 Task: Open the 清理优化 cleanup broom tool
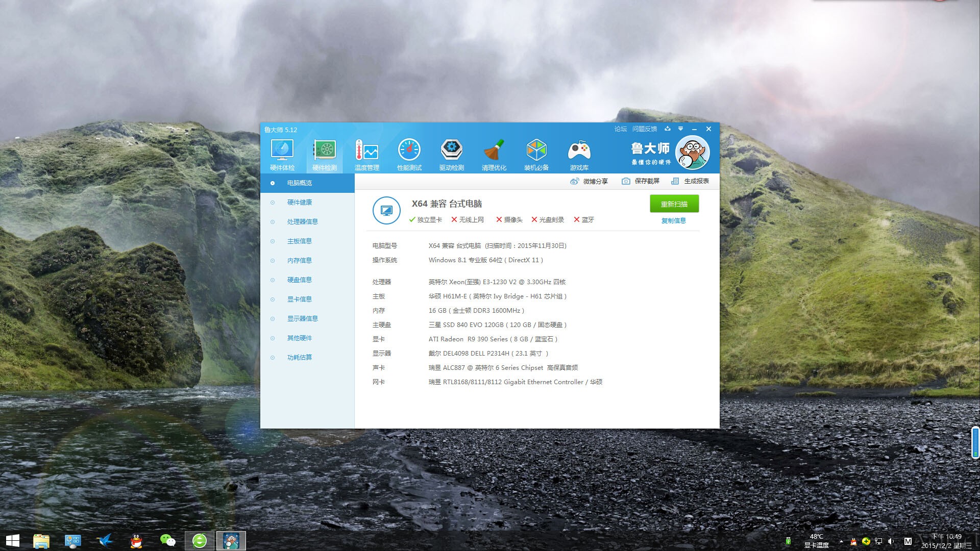pyautogui.click(x=494, y=155)
